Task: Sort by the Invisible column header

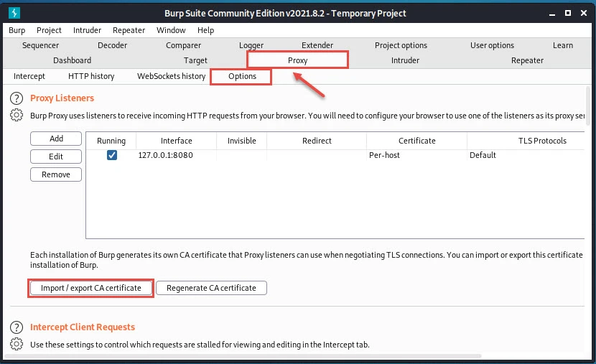Action: pyautogui.click(x=242, y=141)
